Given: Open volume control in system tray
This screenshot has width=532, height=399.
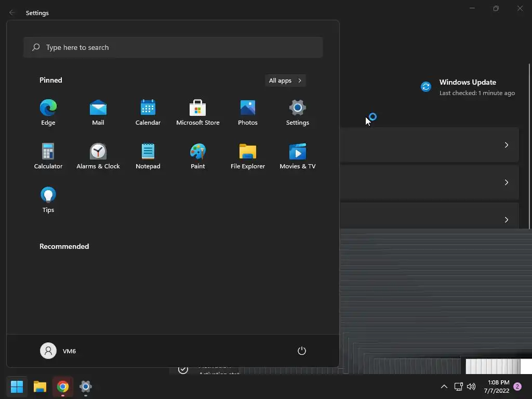Looking at the screenshot, I should click(471, 387).
